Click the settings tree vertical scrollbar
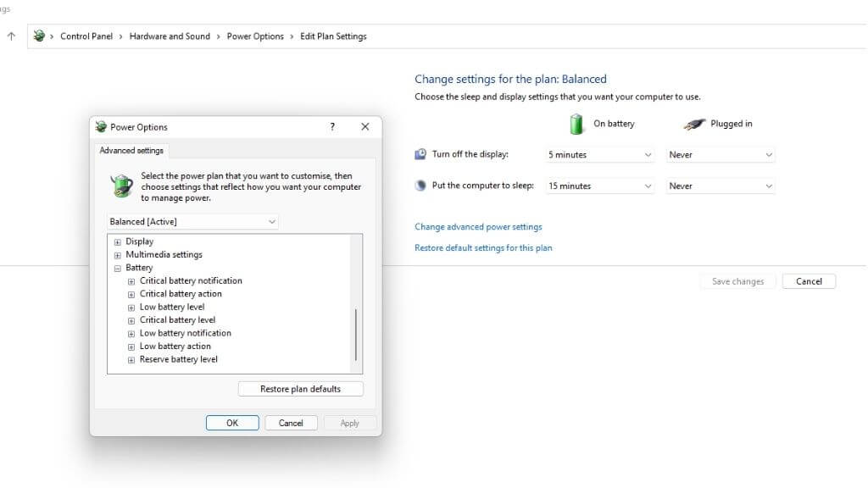This screenshot has width=868, height=488. [x=356, y=335]
